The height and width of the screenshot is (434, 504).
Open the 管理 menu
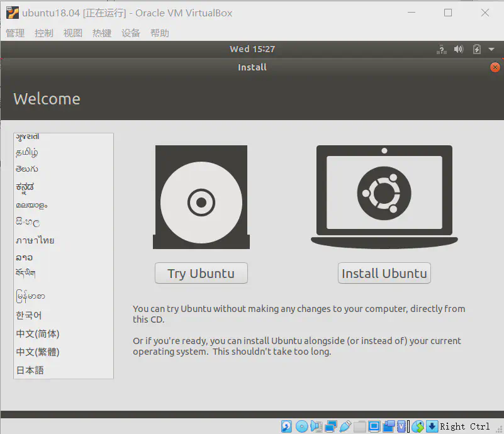tap(15, 33)
